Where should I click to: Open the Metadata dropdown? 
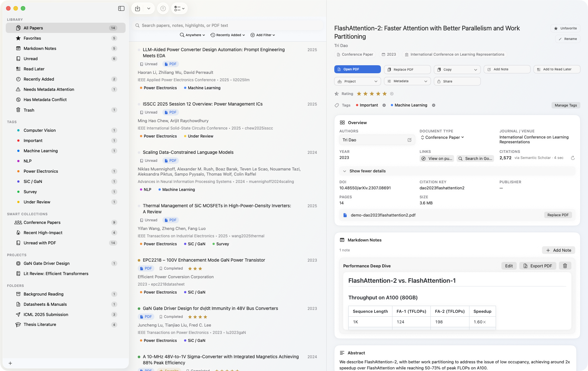[407, 81]
